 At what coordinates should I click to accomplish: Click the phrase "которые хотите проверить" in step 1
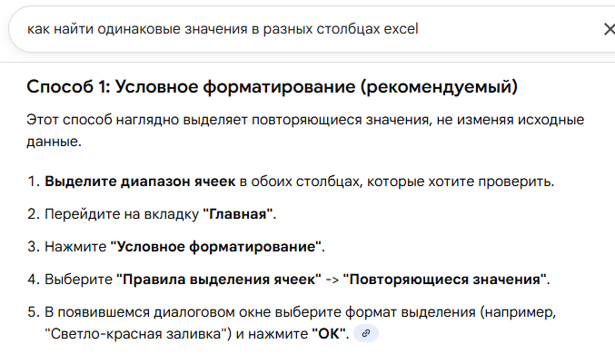(460, 182)
